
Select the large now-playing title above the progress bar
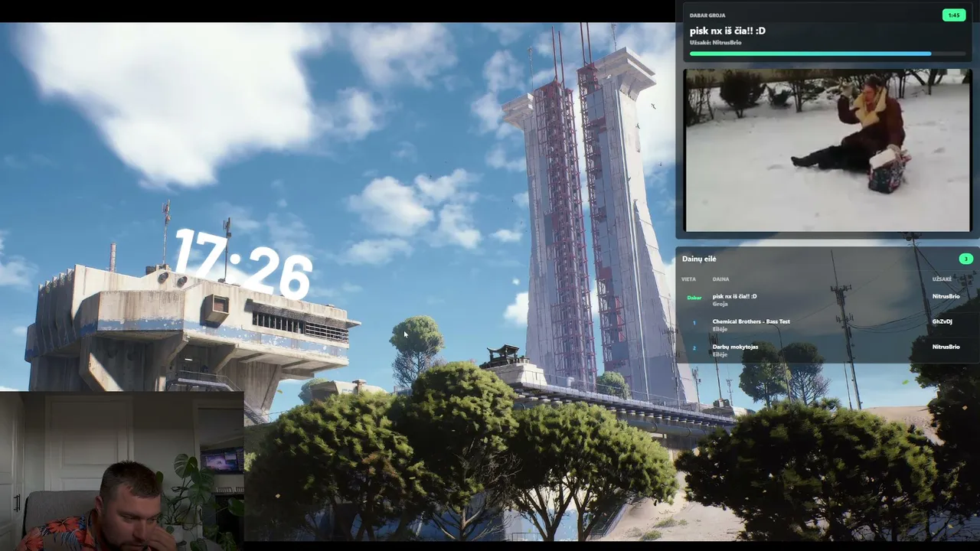click(x=727, y=31)
